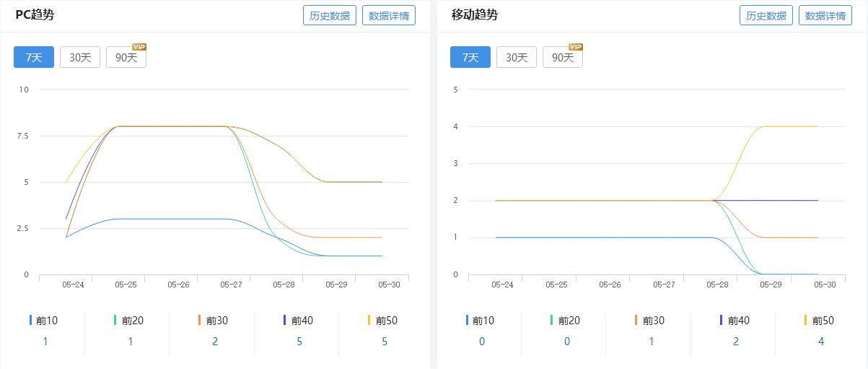Viewport: 868px width, 369px height.
Task: Switch 移动趋势 to 90天 range
Action: click(563, 58)
